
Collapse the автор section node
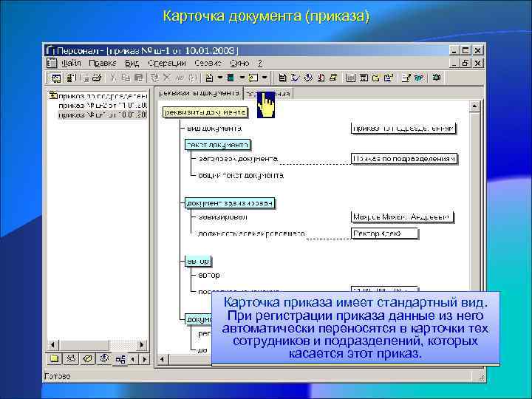pos(198,262)
